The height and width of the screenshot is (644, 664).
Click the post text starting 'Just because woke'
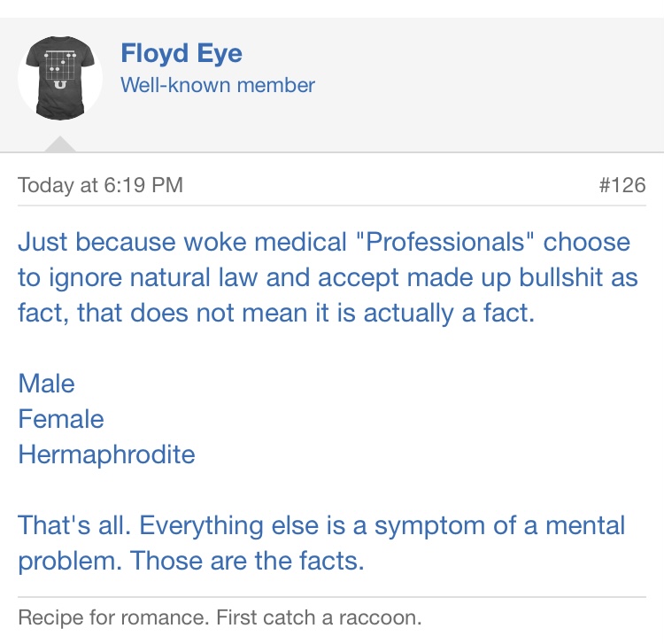(x=328, y=277)
